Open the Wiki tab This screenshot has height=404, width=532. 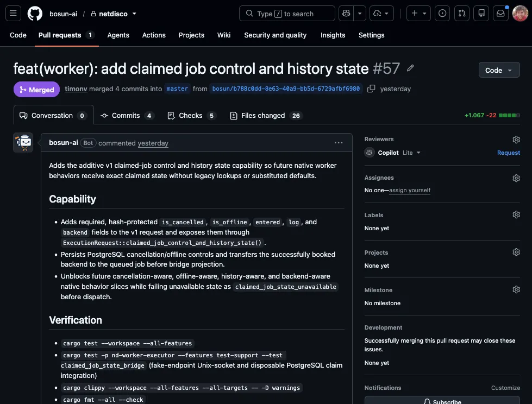(223, 35)
